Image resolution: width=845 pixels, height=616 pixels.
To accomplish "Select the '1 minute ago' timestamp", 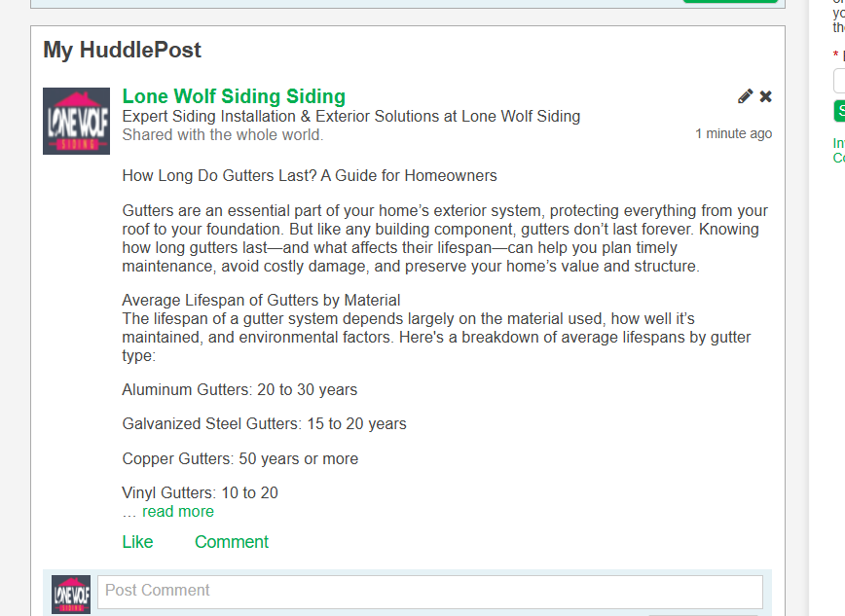I will pos(733,133).
